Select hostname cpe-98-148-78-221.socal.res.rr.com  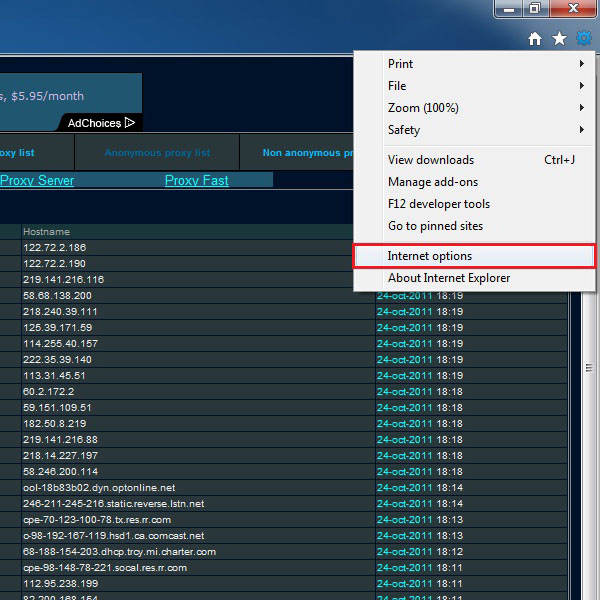pyautogui.click(x=105, y=568)
